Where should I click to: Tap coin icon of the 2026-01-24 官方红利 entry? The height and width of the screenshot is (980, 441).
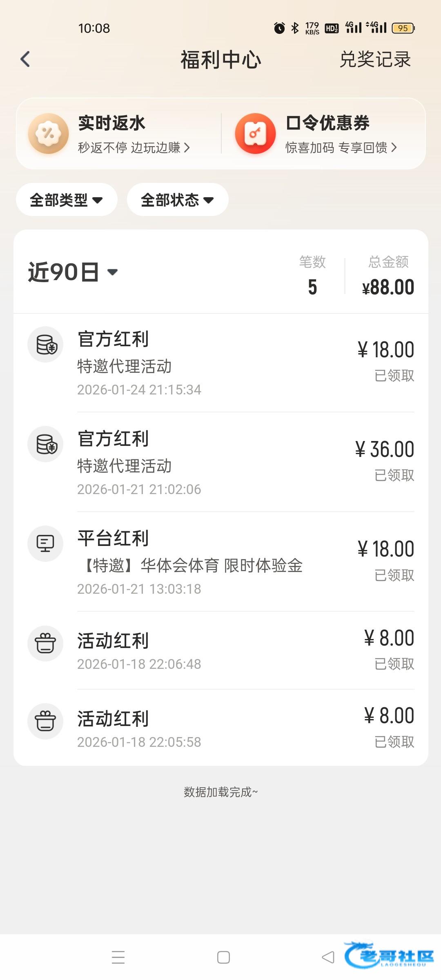45,344
